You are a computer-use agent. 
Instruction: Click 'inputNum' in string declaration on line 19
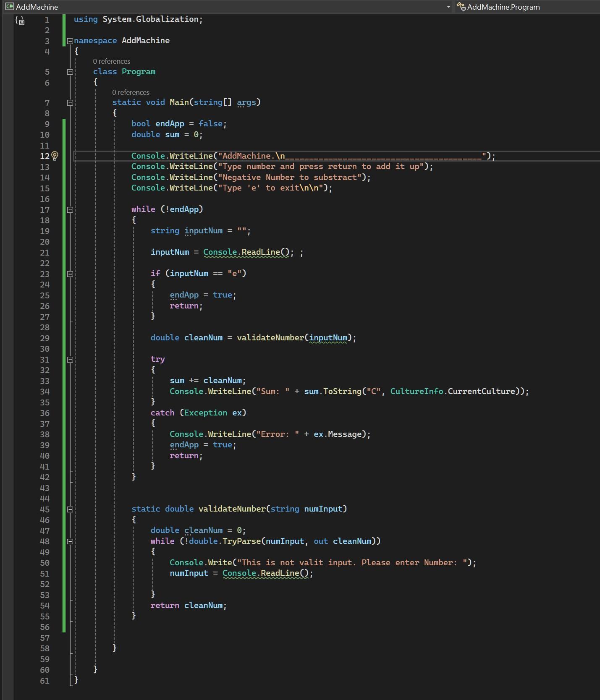203,231
